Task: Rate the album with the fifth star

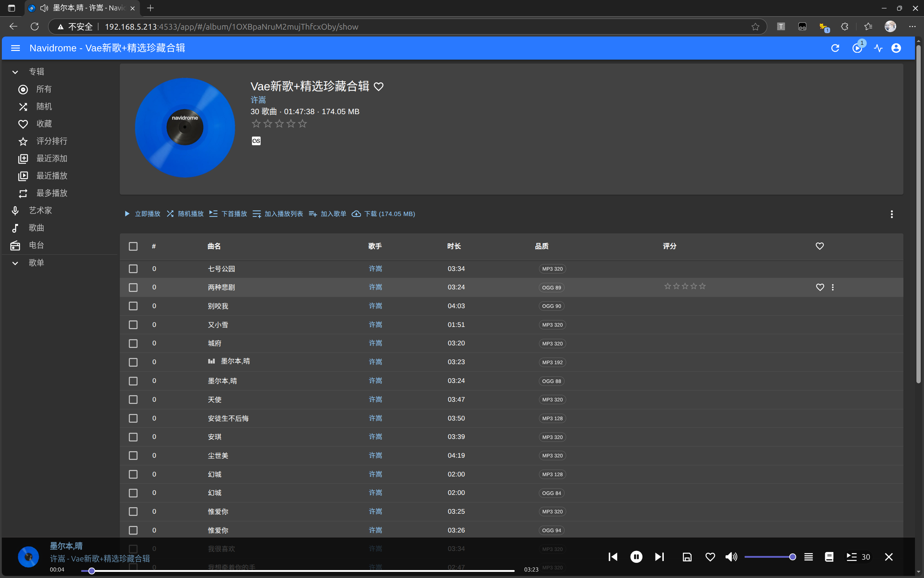Action: pyautogui.click(x=302, y=124)
